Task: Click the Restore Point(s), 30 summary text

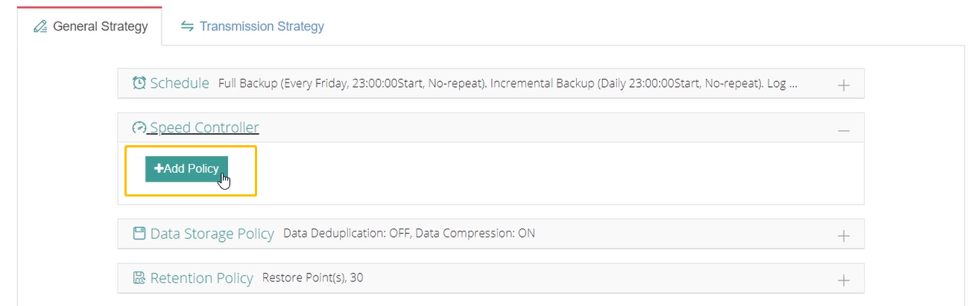Action: 313,278
